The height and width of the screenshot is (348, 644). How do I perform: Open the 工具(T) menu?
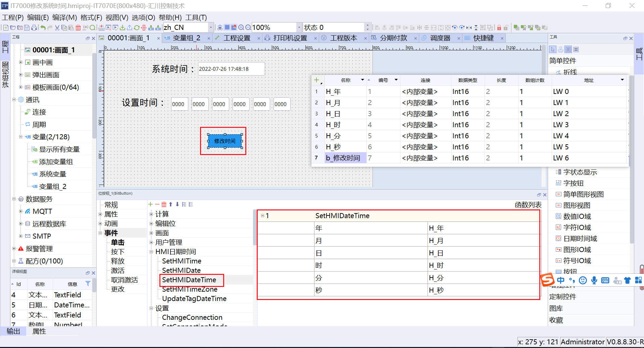196,17
